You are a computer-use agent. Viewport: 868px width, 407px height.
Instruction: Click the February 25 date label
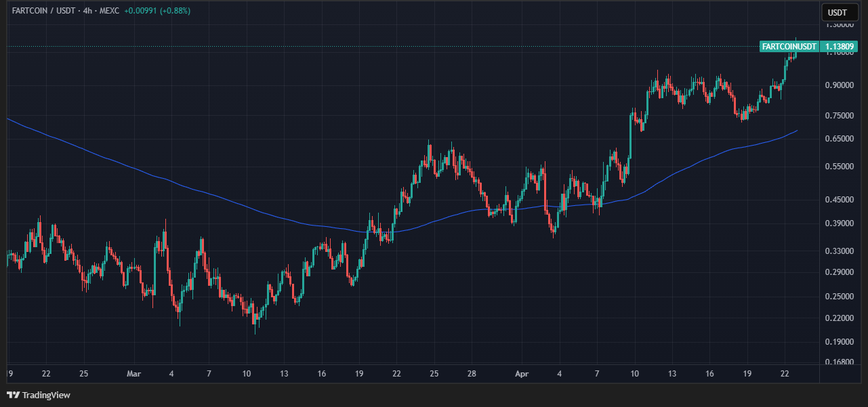84,374
